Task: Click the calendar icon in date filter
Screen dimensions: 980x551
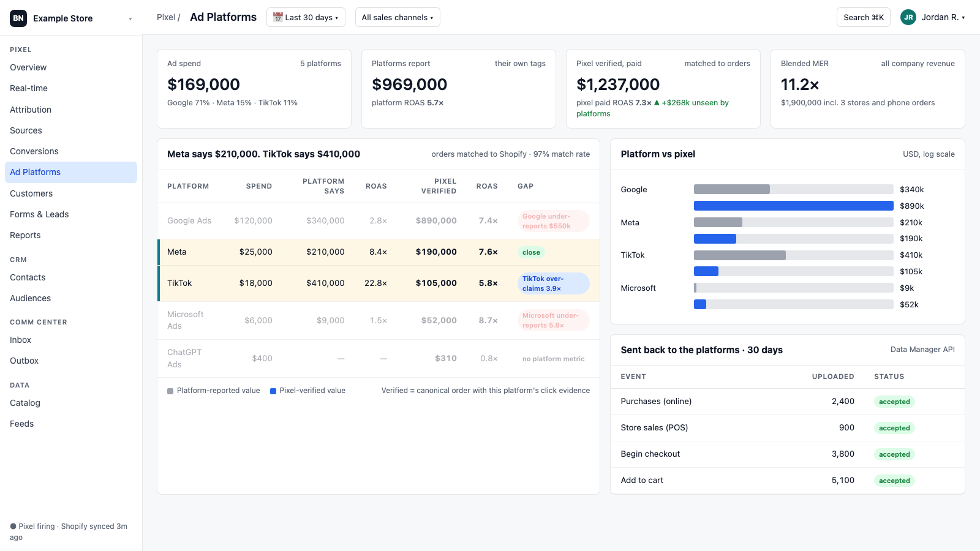Action: point(277,17)
